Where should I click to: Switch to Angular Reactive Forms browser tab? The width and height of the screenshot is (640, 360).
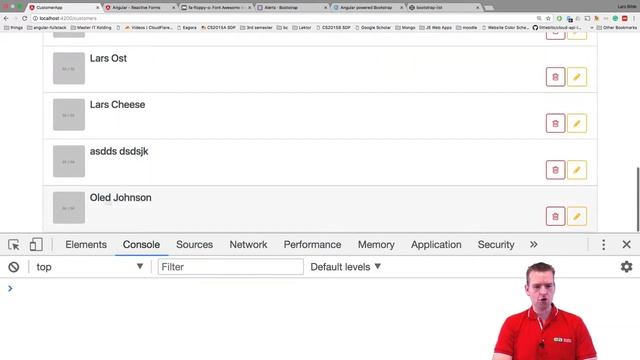coord(140,7)
